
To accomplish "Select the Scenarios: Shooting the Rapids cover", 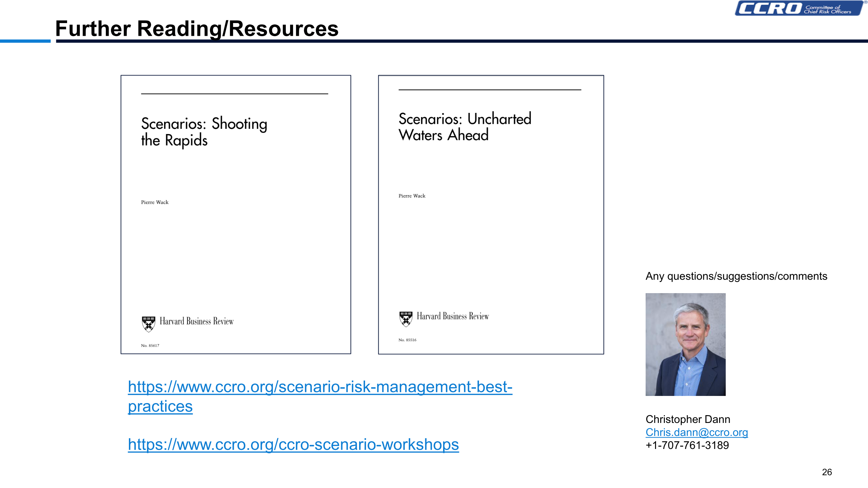I will tap(236, 214).
